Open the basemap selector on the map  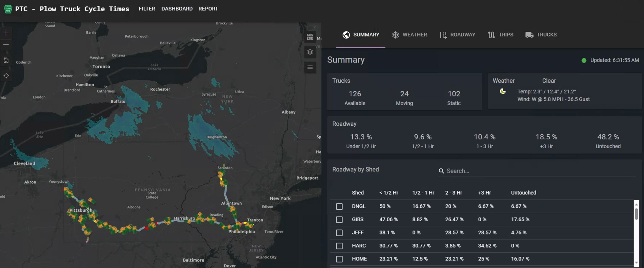coord(310,36)
